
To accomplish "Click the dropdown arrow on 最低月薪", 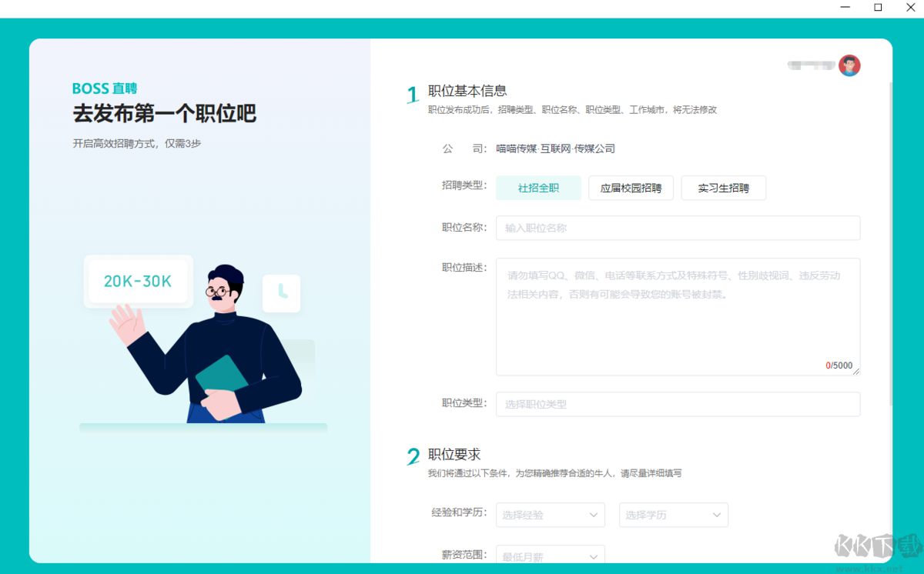I will 593,556.
